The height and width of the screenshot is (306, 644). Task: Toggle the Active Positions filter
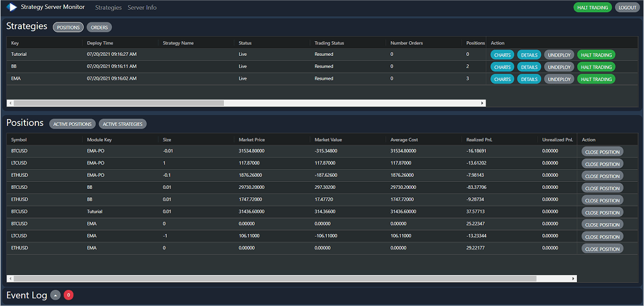pos(72,124)
